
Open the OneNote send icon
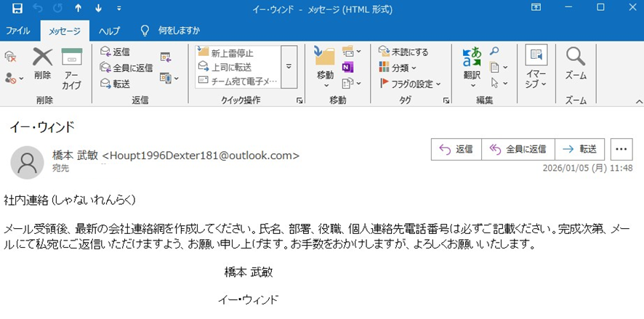[347, 67]
